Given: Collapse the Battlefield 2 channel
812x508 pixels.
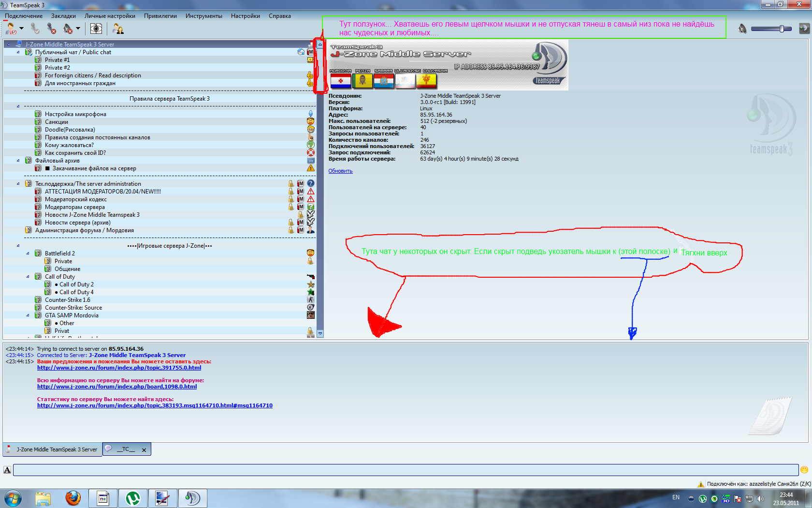Looking at the screenshot, I should click(x=28, y=254).
